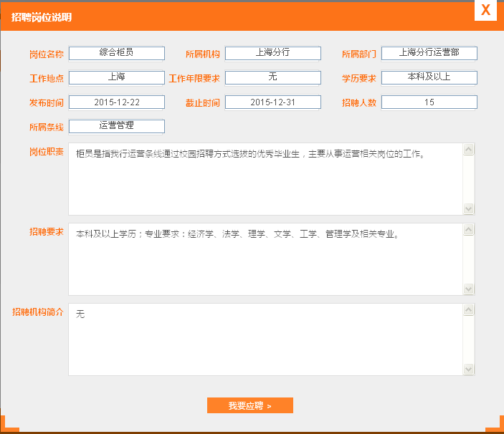The image size is (504, 434).
Task: Click scroll-up arrow of 招聘要求 box
Action: [x=469, y=230]
